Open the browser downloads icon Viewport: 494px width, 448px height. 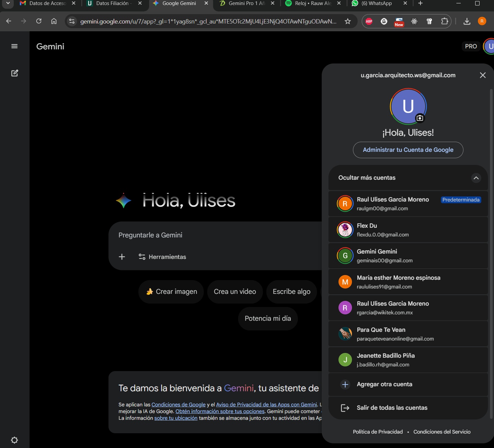[x=467, y=21]
